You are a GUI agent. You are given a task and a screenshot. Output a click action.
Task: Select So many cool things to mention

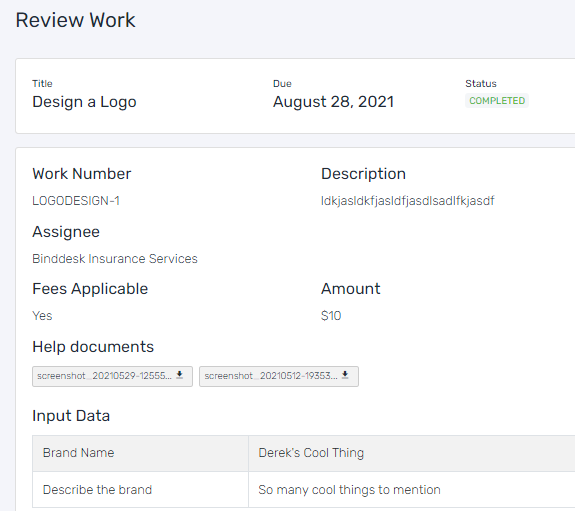click(349, 490)
